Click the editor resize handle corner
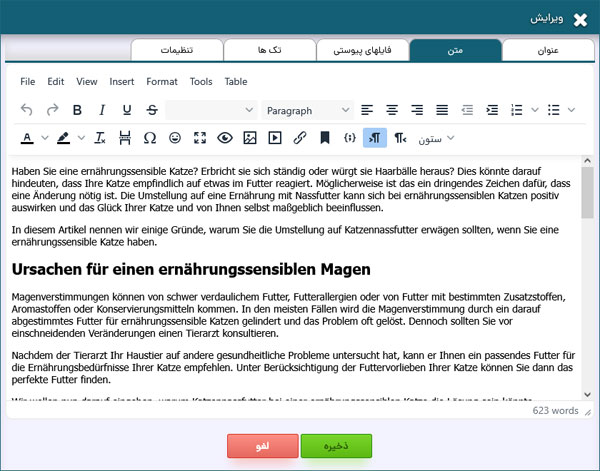 (x=588, y=412)
